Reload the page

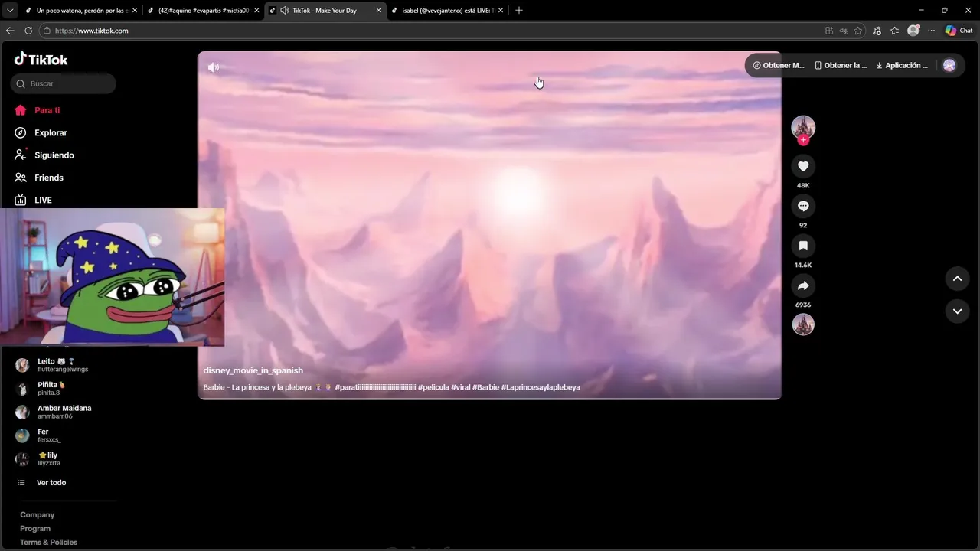tap(28, 31)
